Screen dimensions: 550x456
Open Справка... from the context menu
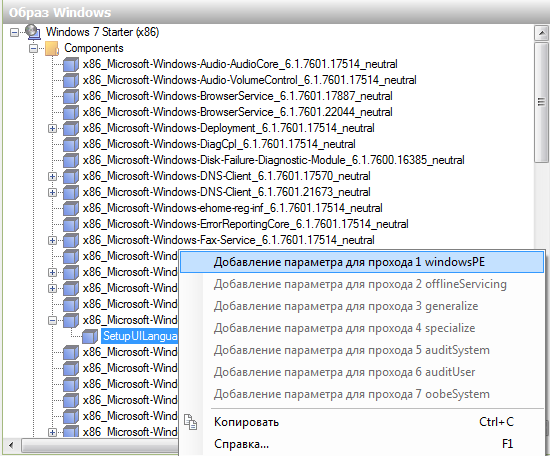(x=362, y=444)
